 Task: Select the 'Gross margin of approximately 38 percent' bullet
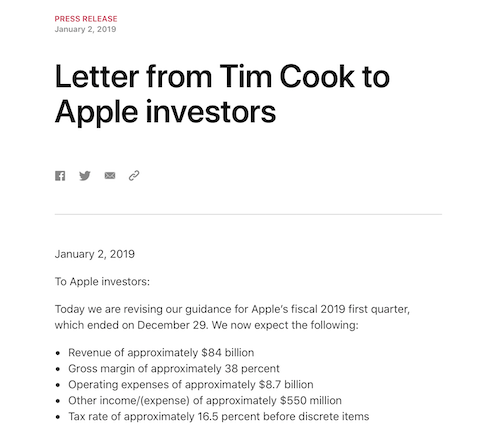coord(174,369)
